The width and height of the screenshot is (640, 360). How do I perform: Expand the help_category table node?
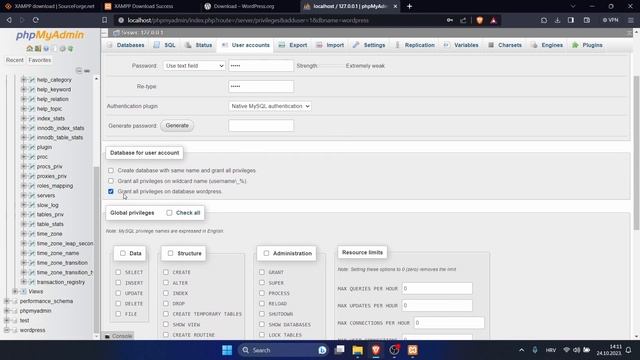pos(23,80)
